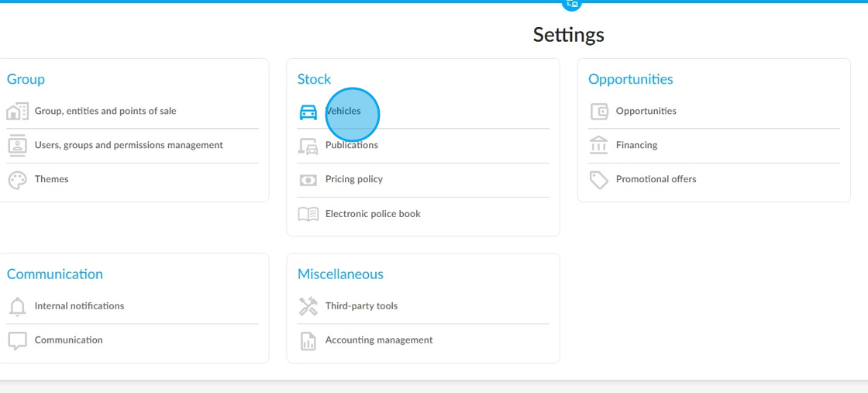Click the building icon for Group entities
868x393 pixels.
pos(17,112)
